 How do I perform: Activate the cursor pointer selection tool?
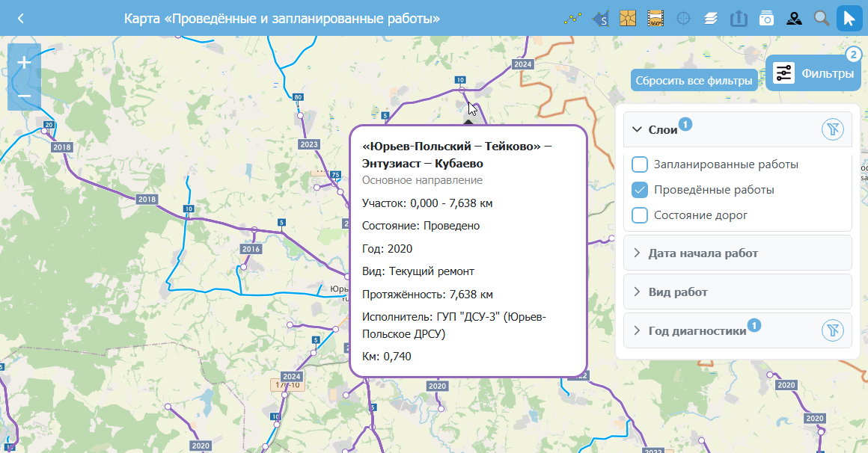click(849, 18)
